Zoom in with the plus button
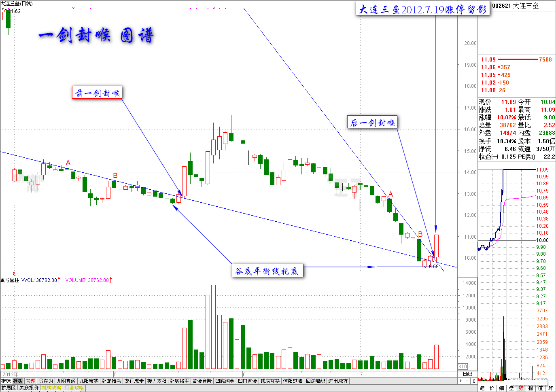The height and width of the screenshot is (392, 556). [x=461, y=381]
